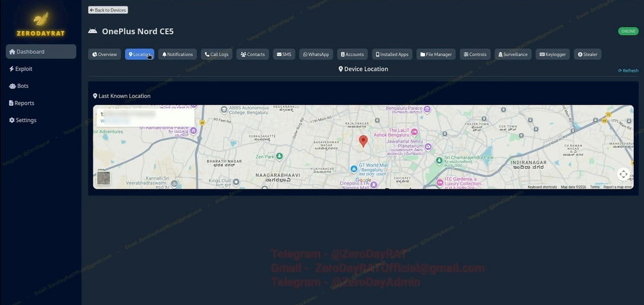Click the GT World Mall map pin
This screenshot has height=305, width=644.
pyautogui.click(x=354, y=169)
